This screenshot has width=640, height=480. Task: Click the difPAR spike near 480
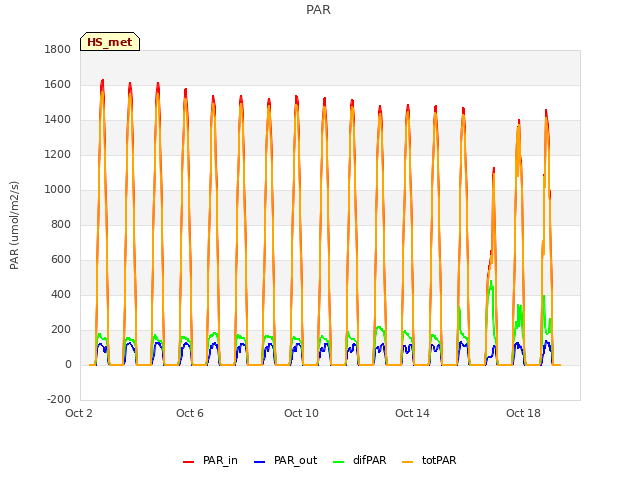point(491,282)
